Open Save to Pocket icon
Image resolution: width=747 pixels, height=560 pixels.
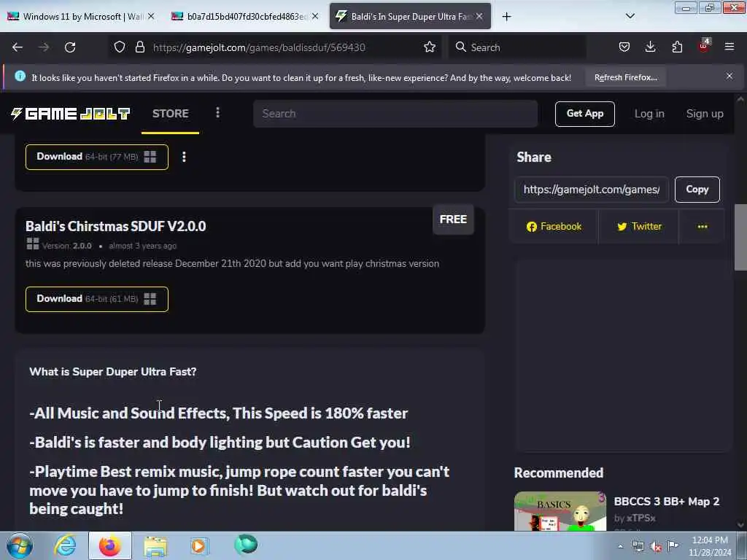[x=624, y=47]
